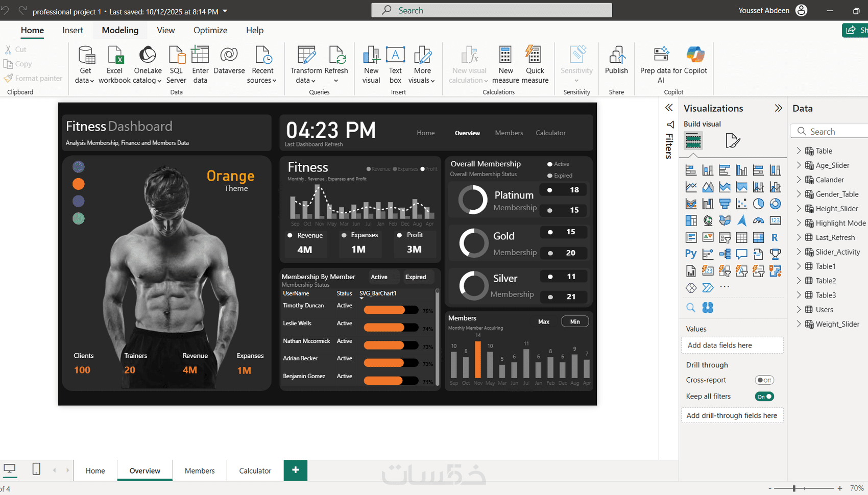Add the Card (123) visual
Viewport: 868px width, 495px height.
775,220
